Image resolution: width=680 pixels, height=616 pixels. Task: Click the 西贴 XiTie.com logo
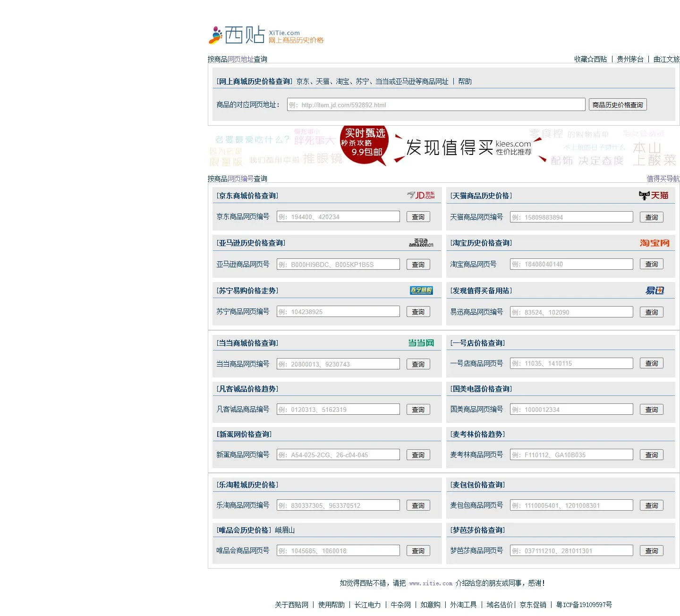click(x=266, y=35)
